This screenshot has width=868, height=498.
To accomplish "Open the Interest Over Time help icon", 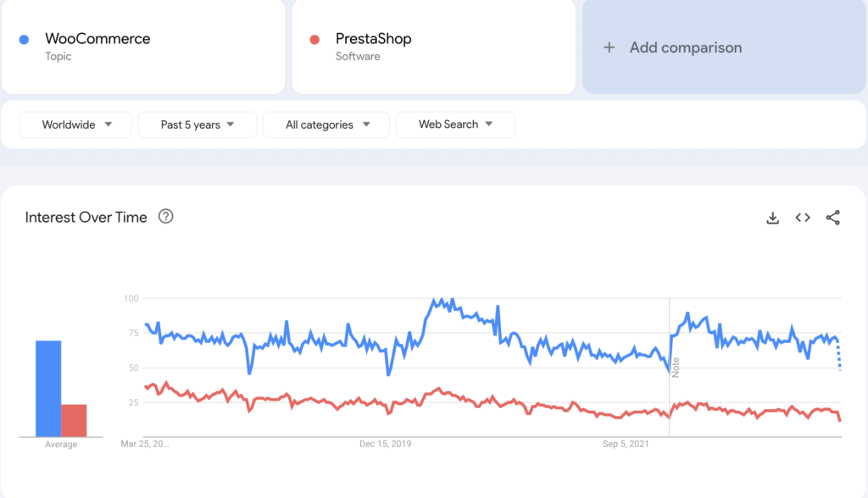I will 166,217.
